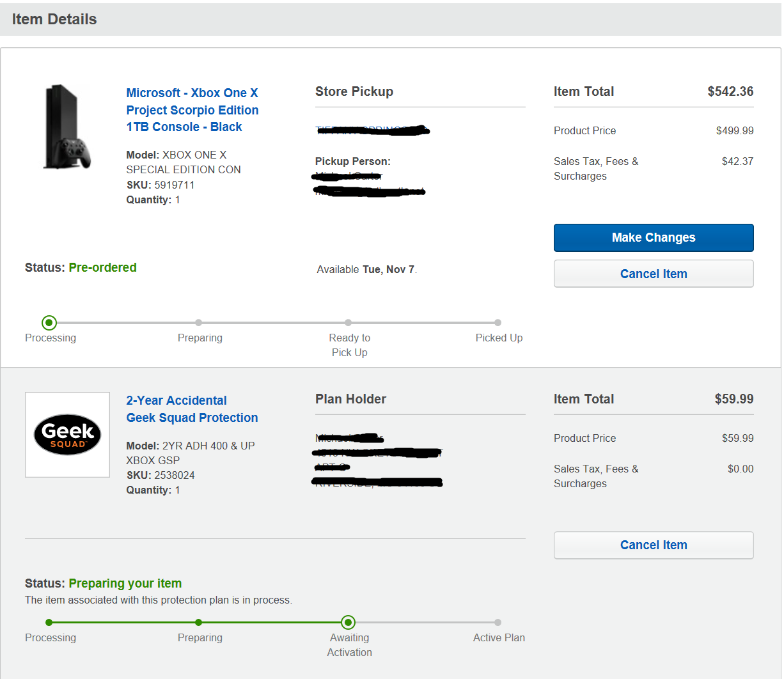
Task: Click the console's Processing progress marker
Action: pyautogui.click(x=49, y=323)
